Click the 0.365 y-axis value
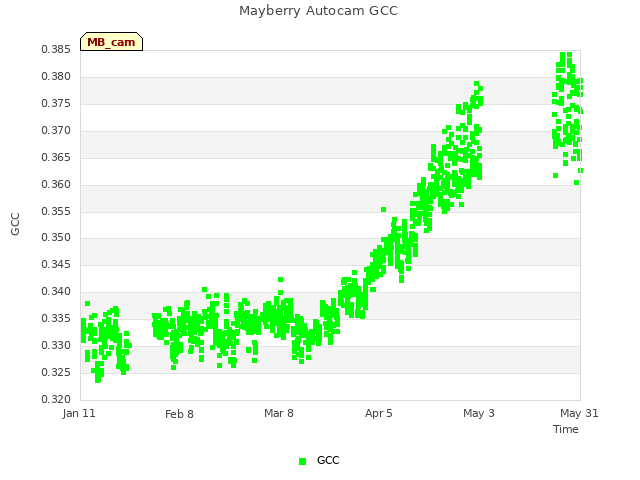 [x=56, y=158]
